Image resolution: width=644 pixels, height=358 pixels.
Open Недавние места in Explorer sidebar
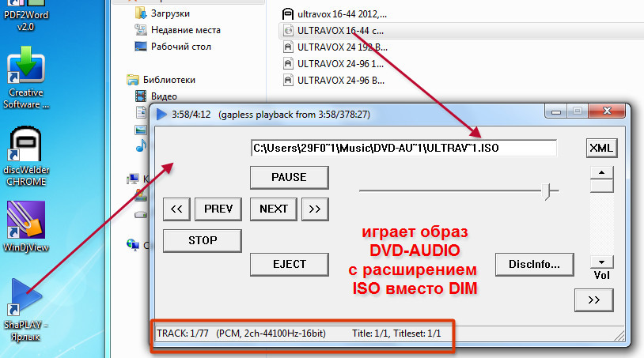185,30
